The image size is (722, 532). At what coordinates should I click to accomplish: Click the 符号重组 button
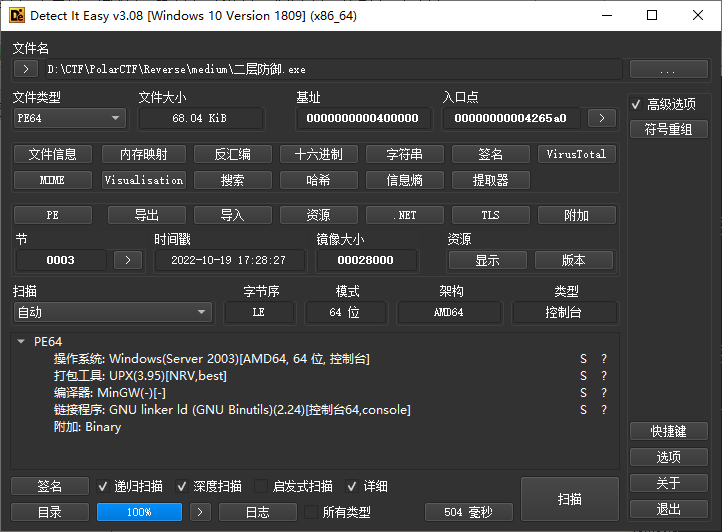pyautogui.click(x=669, y=129)
